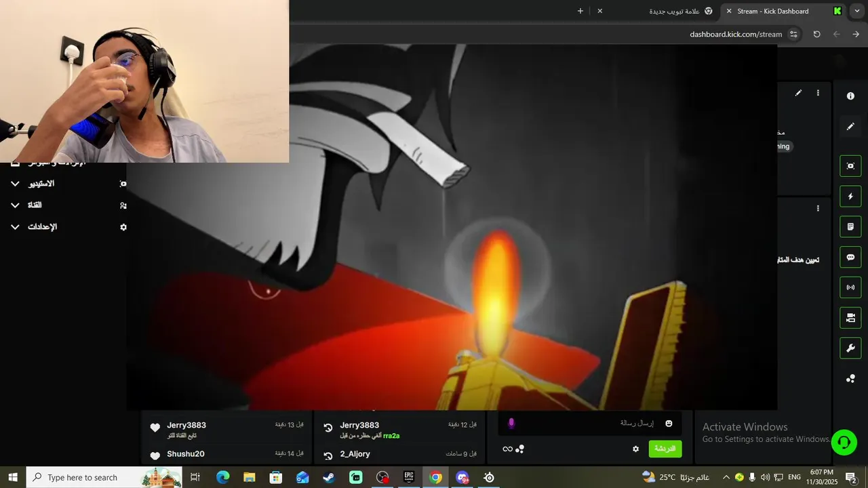
Task: Open the document notes icon in sidebar
Action: pyautogui.click(x=850, y=227)
